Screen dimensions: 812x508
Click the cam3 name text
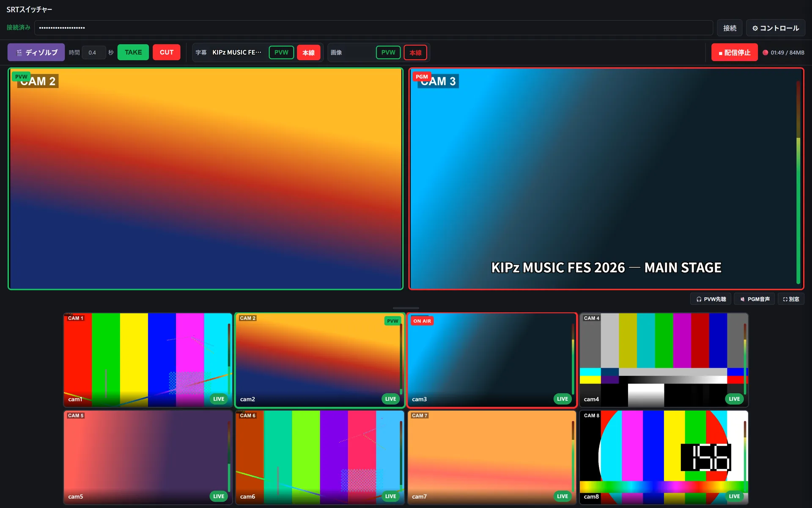tap(419, 399)
